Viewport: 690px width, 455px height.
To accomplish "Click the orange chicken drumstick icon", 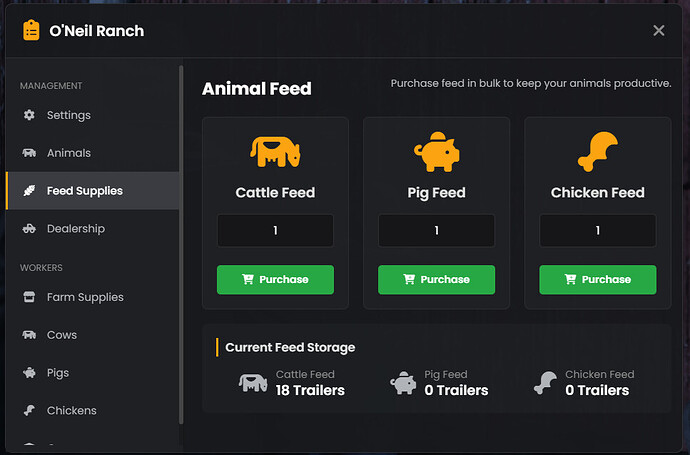I will [597, 152].
